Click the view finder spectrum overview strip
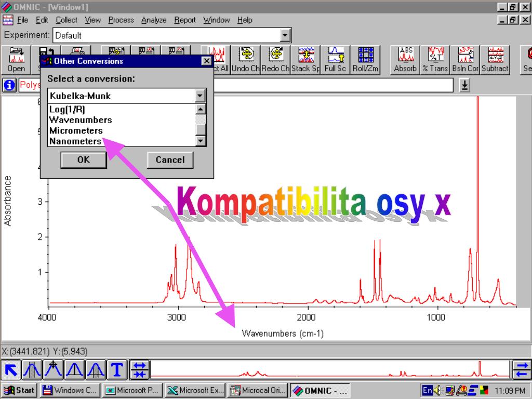 (x=330, y=369)
